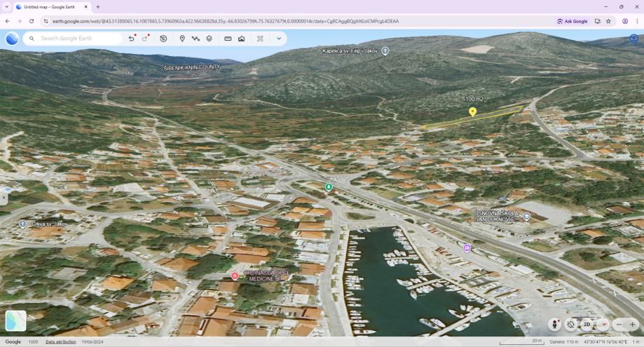Open the map style thumbnail in the corner
Screen dimensions: 644x347
15,320
